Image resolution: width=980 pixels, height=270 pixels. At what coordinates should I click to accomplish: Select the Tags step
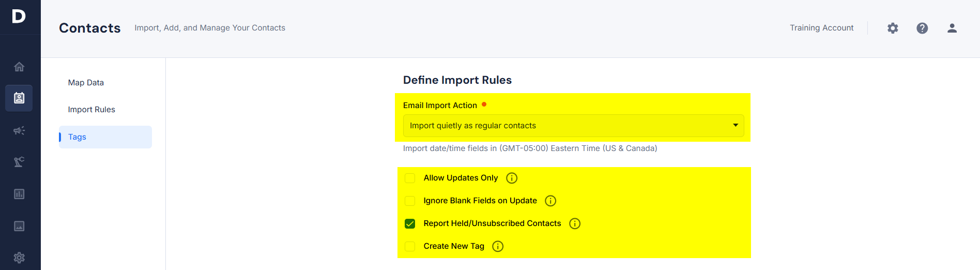(x=105, y=137)
